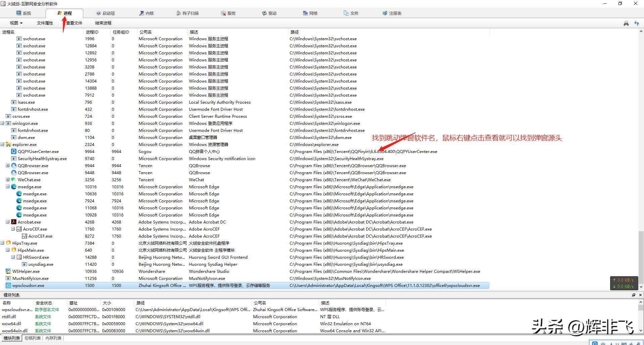Click the usysdiag.exe process icon
This screenshot has height=345, width=644.
pos(24,264)
